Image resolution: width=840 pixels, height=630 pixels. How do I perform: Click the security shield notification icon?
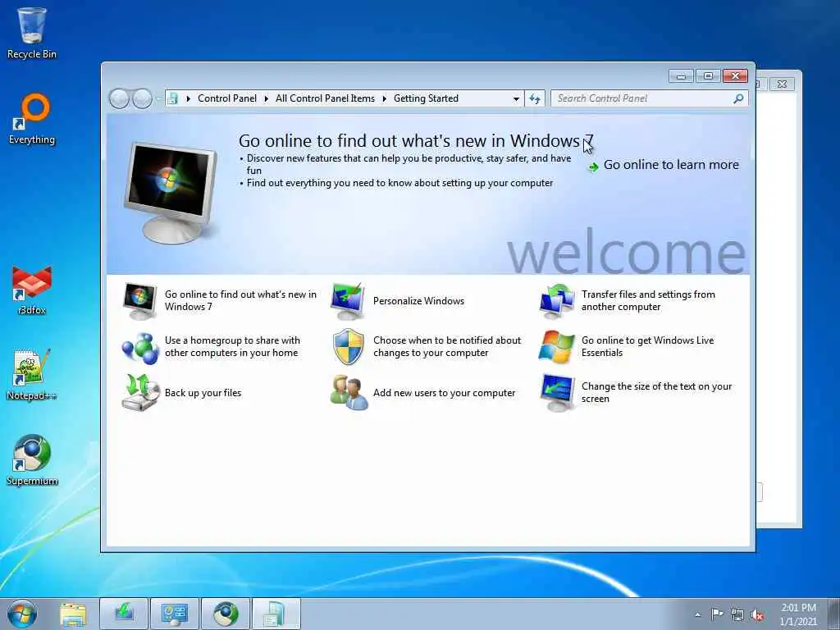348,347
